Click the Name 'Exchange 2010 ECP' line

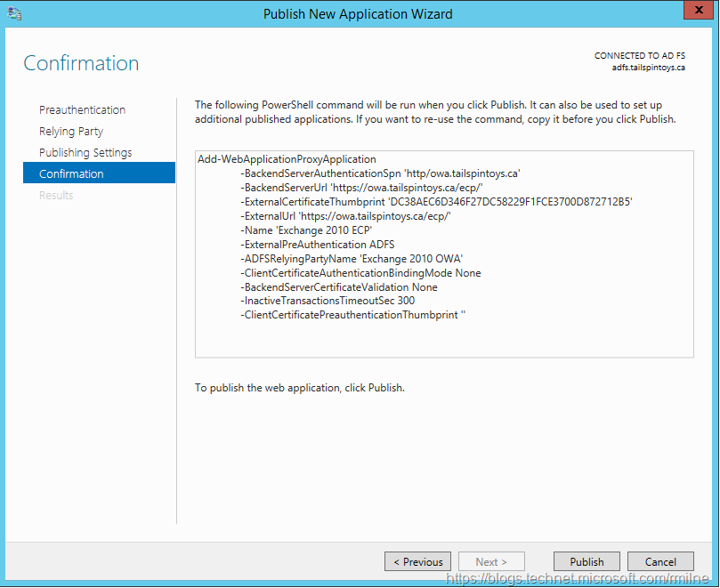coord(306,230)
